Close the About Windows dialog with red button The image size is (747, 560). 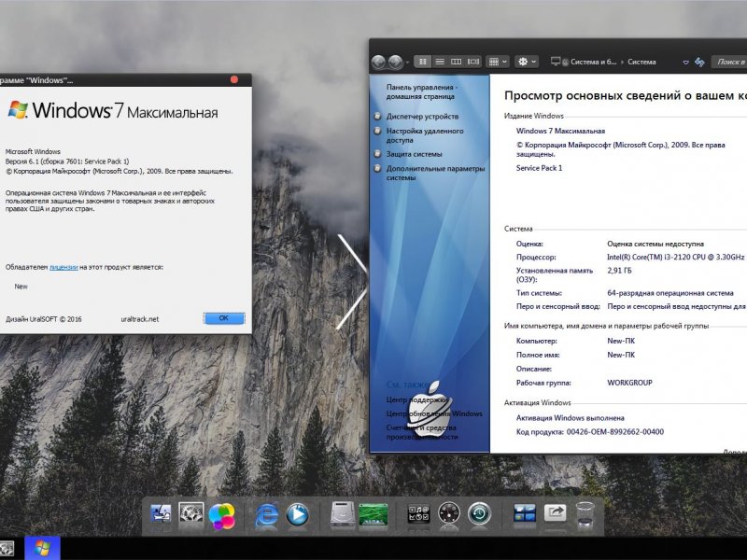point(234,79)
